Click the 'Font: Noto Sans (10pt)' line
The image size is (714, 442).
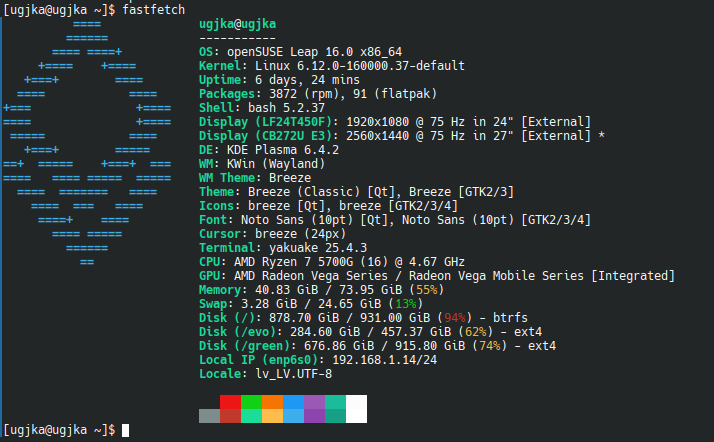(395, 220)
